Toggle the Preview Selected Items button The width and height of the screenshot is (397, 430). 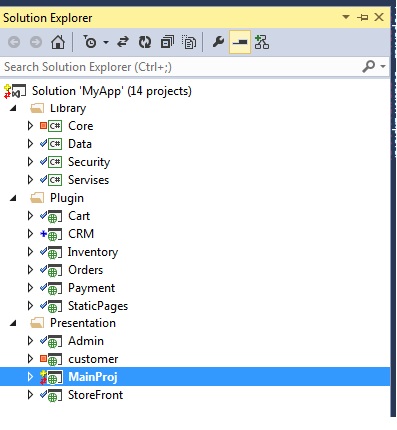[x=240, y=42]
